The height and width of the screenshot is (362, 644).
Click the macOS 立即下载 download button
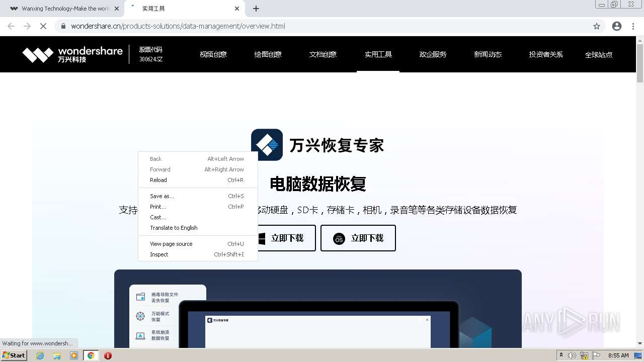(358, 238)
